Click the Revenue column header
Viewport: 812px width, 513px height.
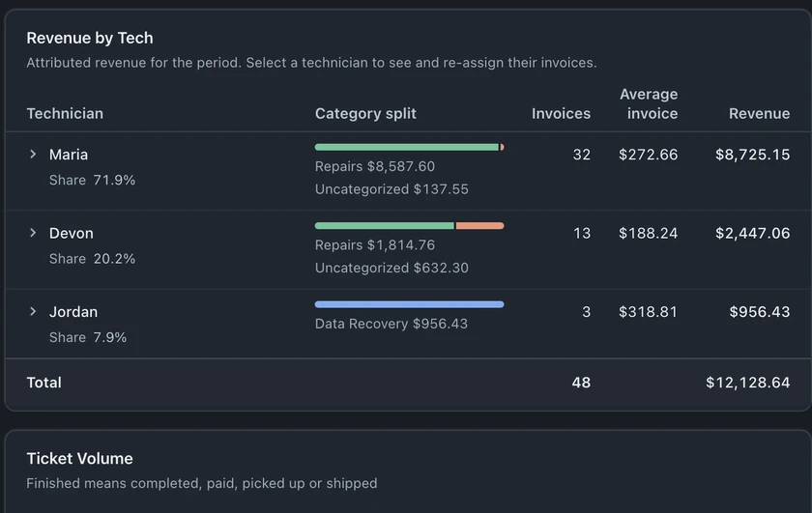tap(759, 113)
